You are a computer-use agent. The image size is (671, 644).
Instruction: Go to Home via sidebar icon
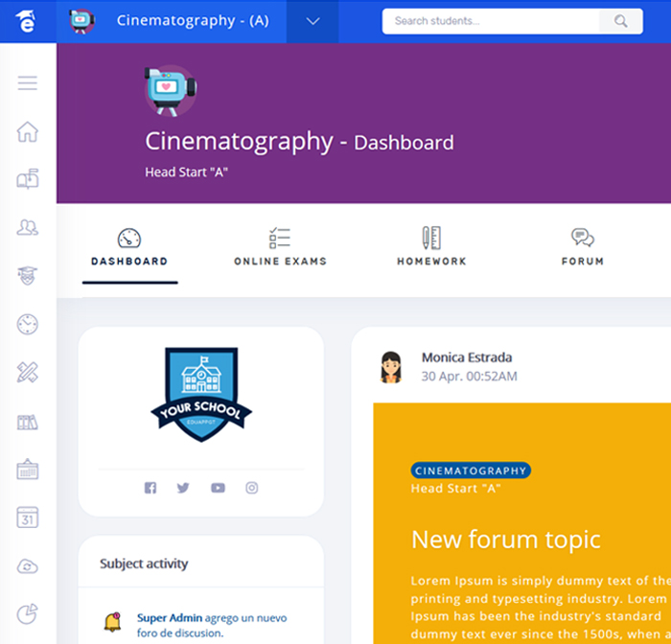28,131
